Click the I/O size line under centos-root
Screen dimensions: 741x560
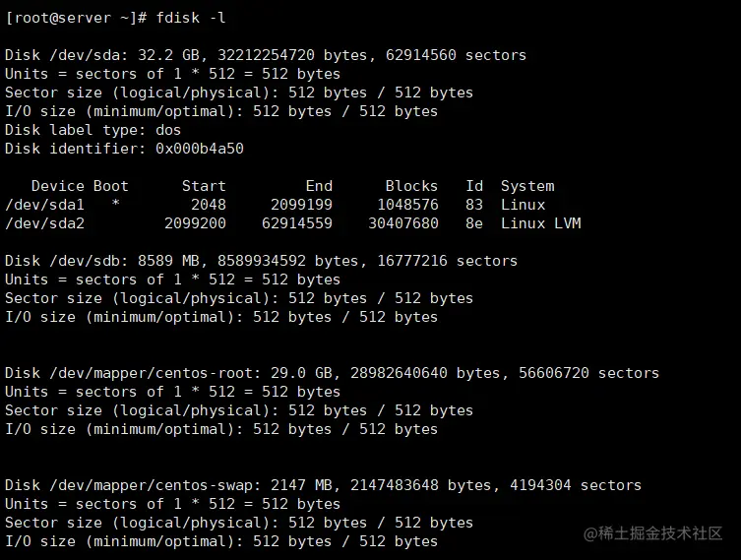221,429
